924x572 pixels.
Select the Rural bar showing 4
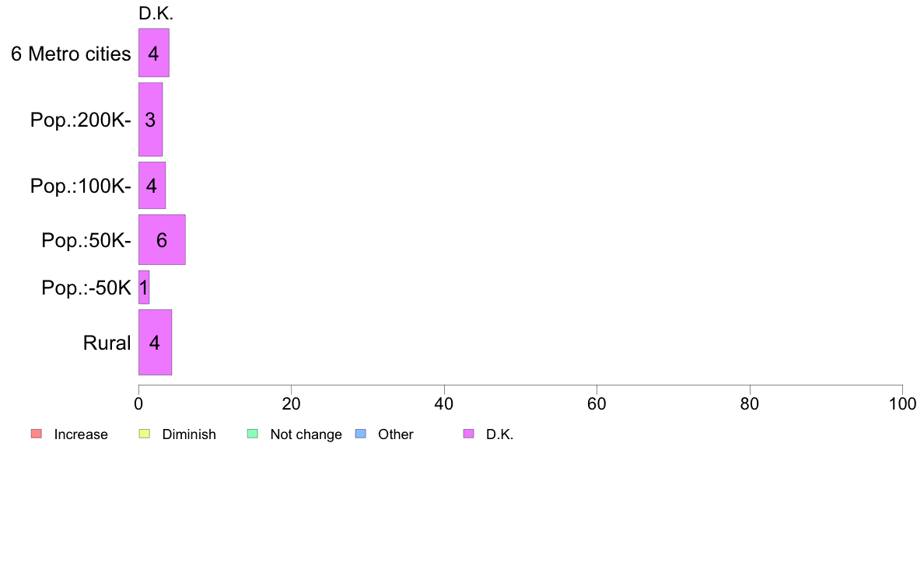point(155,342)
